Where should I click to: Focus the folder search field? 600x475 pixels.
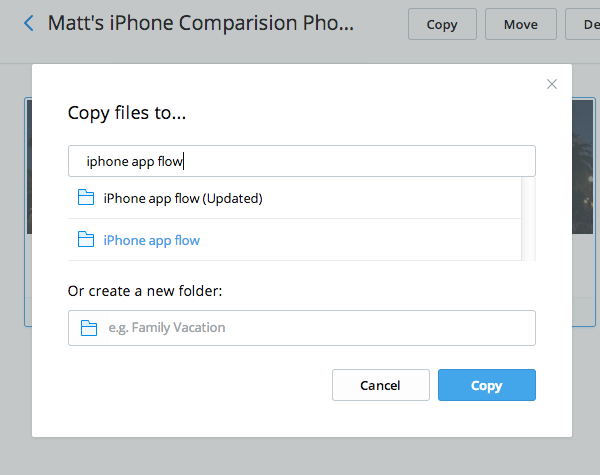302,161
